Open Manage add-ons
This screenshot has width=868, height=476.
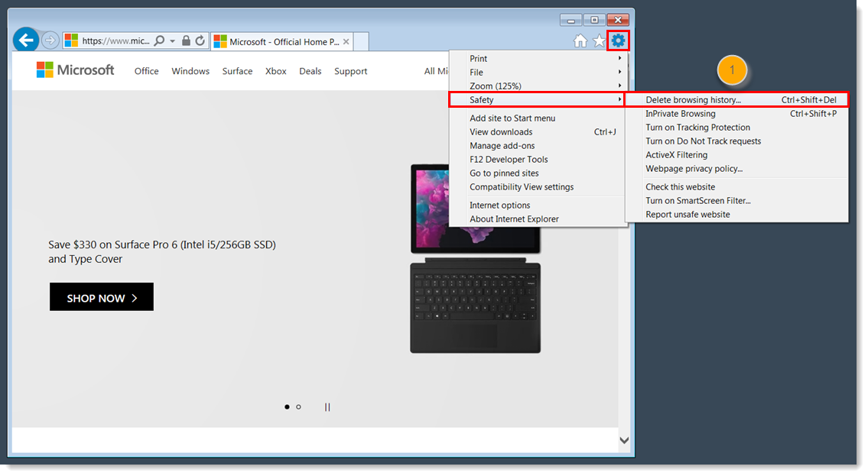pyautogui.click(x=538, y=146)
